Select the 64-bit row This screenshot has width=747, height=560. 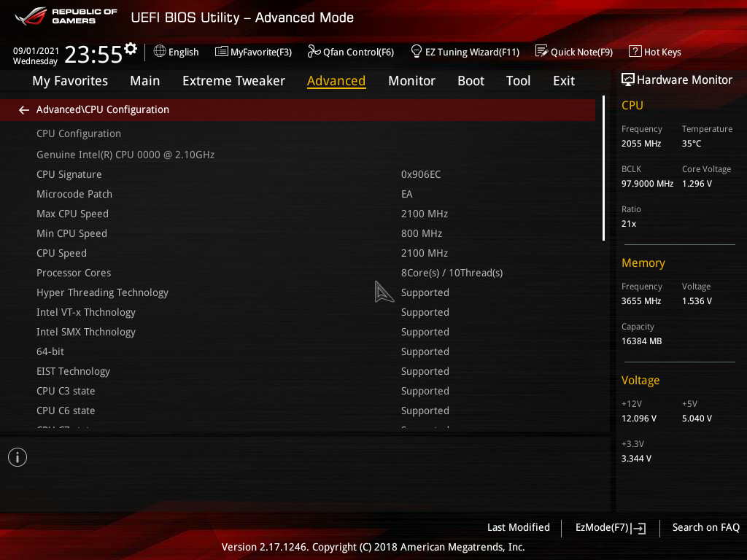[x=298, y=351]
